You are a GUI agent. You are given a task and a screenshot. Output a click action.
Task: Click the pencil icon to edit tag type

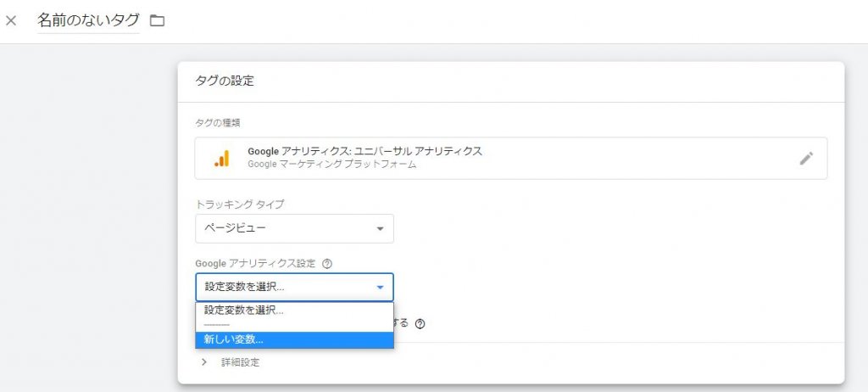[807, 159]
